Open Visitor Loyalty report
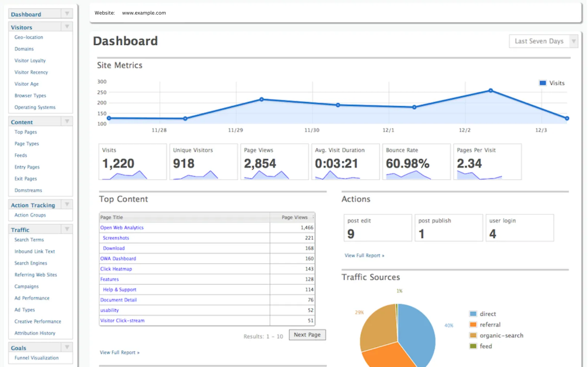 pyautogui.click(x=30, y=61)
